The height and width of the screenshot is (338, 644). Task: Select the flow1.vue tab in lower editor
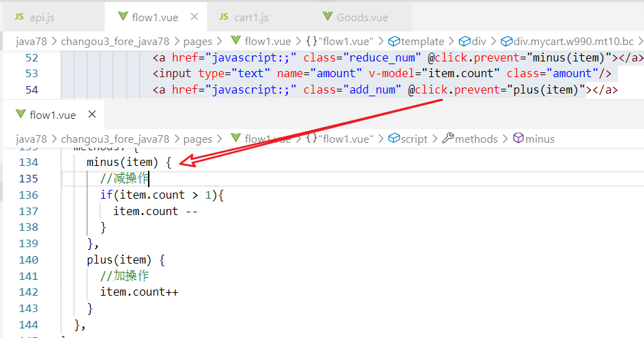53,114
